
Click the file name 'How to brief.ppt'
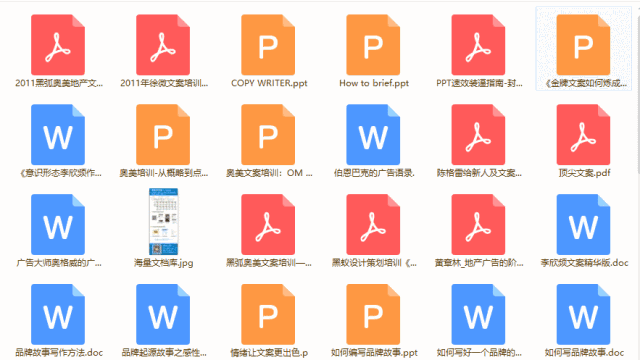(x=374, y=83)
